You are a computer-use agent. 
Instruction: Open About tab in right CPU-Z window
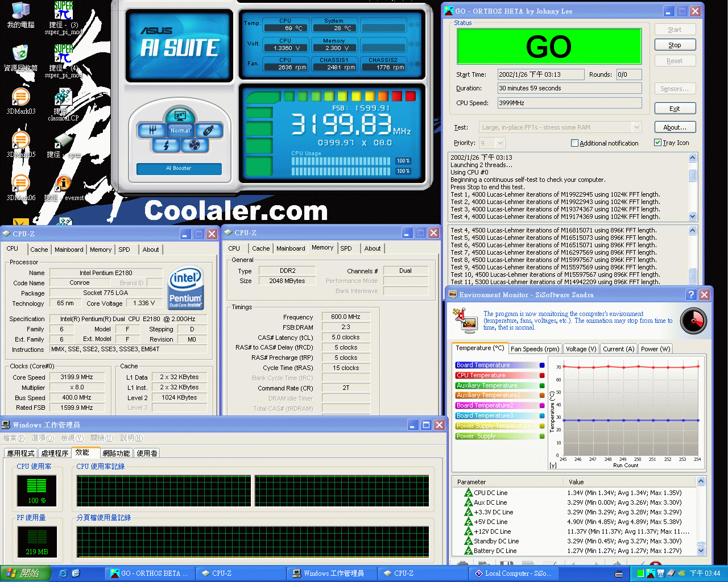(x=373, y=248)
